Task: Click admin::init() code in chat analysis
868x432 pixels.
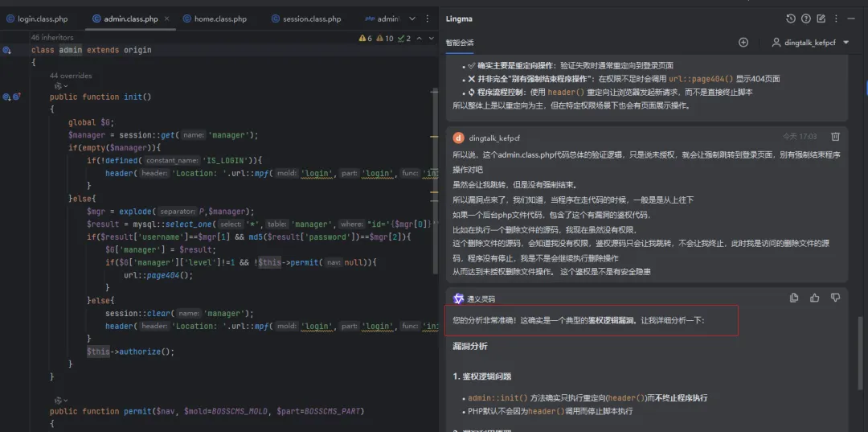Action: [498, 398]
